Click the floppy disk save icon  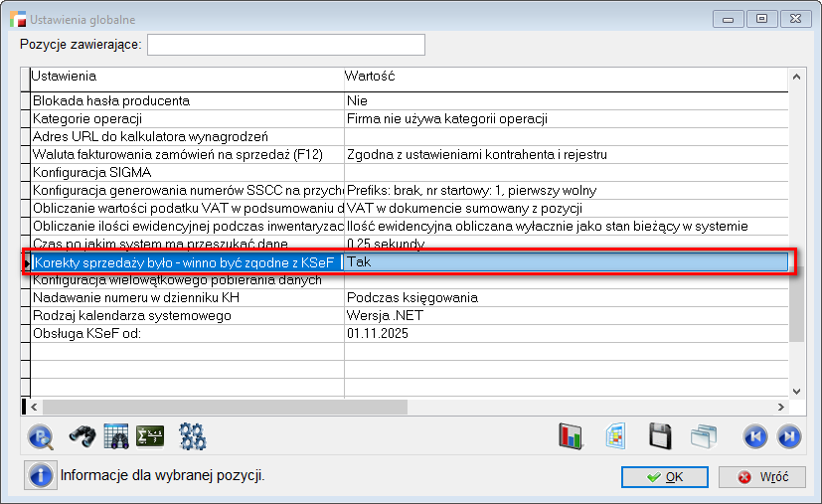(x=660, y=435)
